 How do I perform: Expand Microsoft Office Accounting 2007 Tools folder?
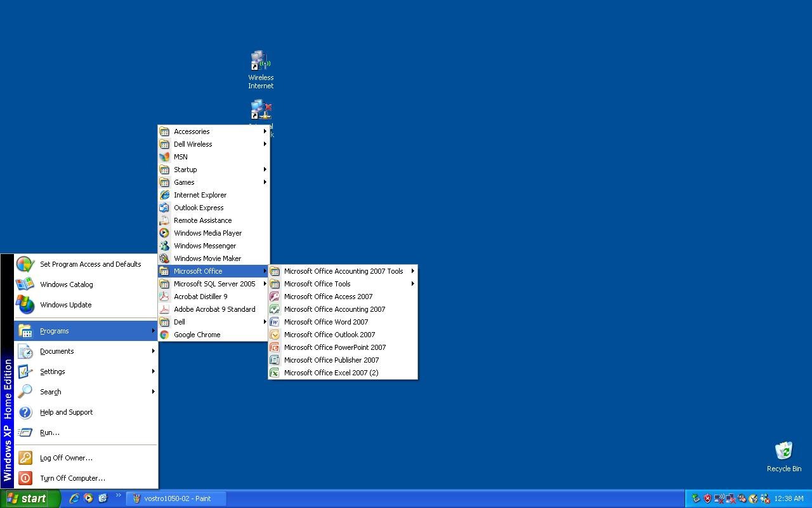click(343, 271)
